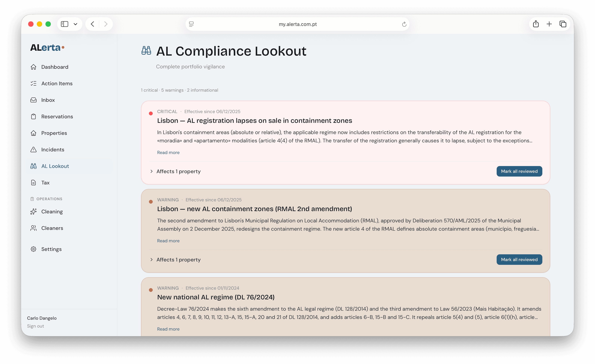This screenshot has height=364, width=595.
Task: Open the Cleaning operations page
Action: pos(69,211)
